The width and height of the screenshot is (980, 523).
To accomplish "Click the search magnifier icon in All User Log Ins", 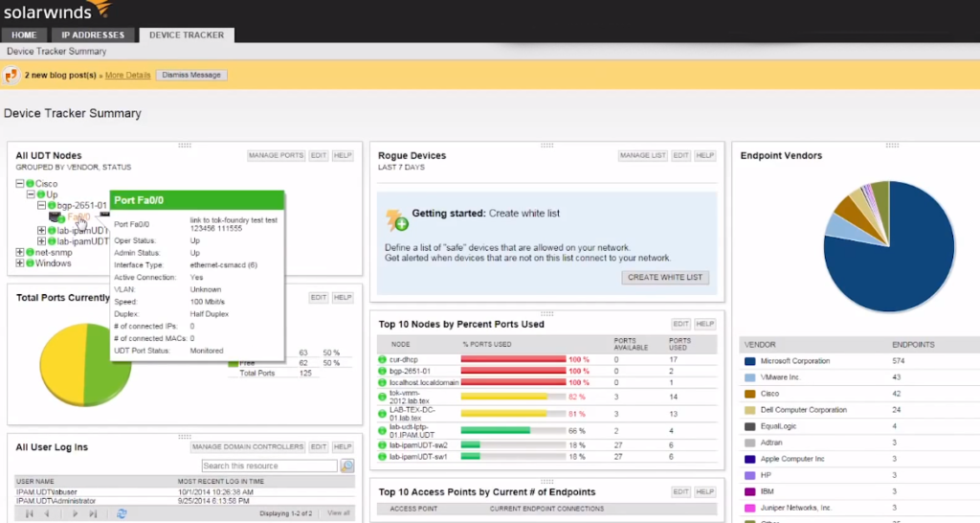I will (x=347, y=466).
